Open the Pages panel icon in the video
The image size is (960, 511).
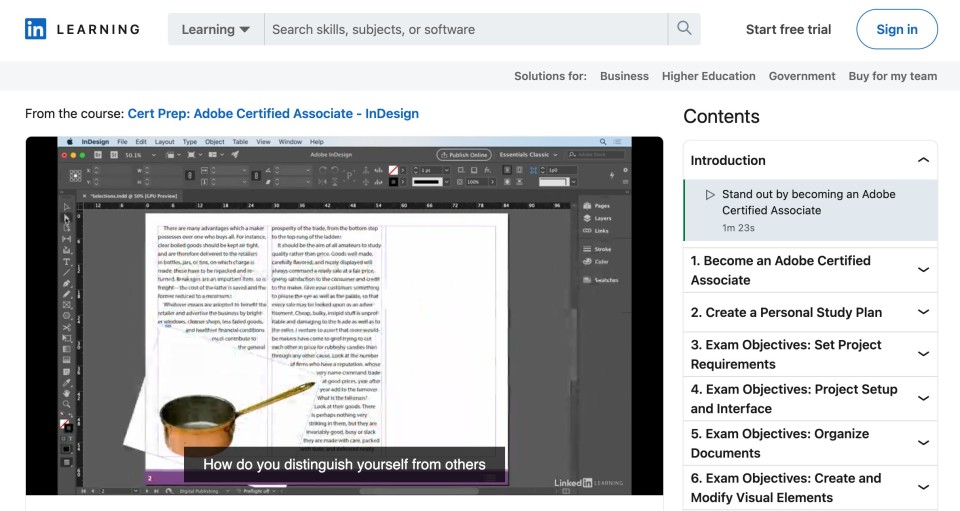[x=587, y=206]
